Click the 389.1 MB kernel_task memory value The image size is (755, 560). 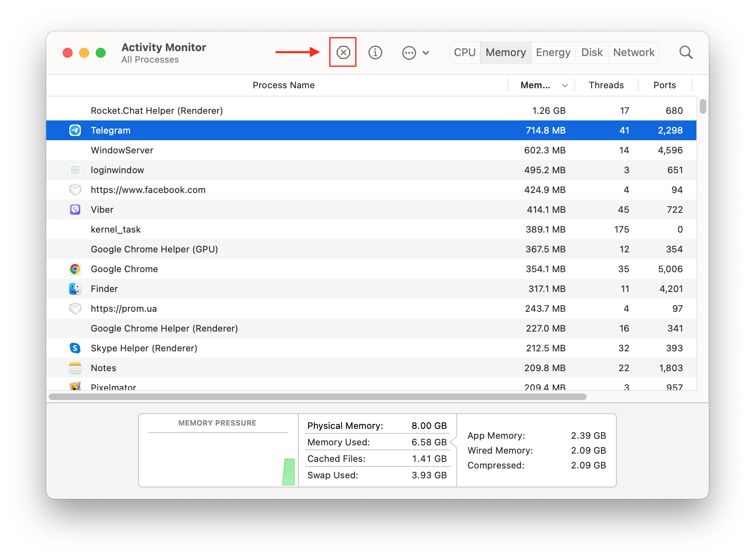click(545, 229)
